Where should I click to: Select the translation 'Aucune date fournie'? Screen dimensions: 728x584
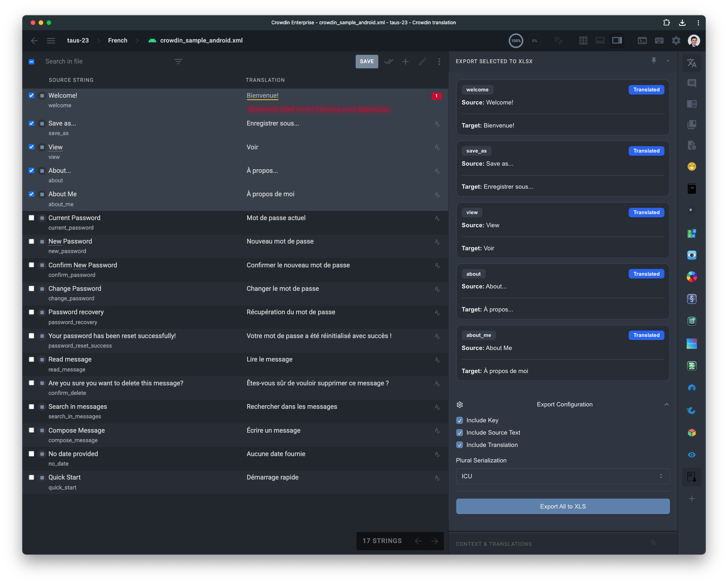coord(276,454)
